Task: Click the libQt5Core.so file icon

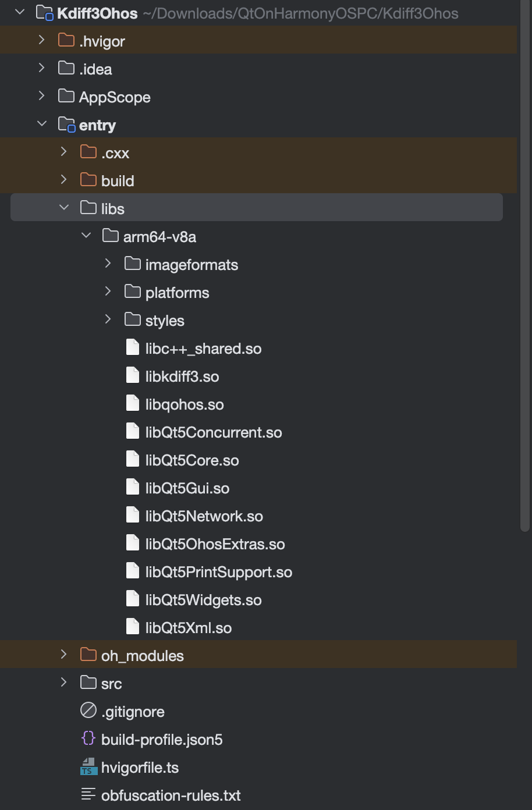Action: [133, 459]
